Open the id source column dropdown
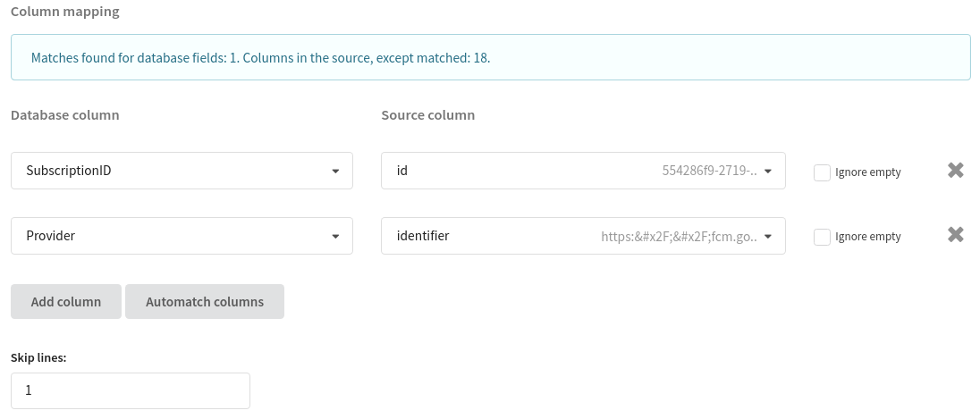This screenshot has width=980, height=419. [583, 171]
